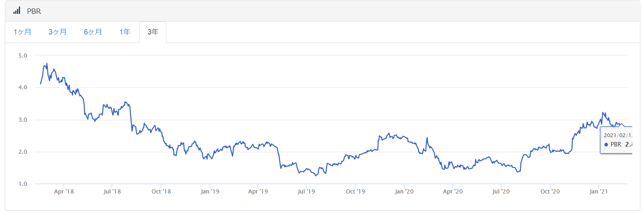This screenshot has width=644, height=217.
Task: Click the active 3年 tab
Action: click(153, 32)
